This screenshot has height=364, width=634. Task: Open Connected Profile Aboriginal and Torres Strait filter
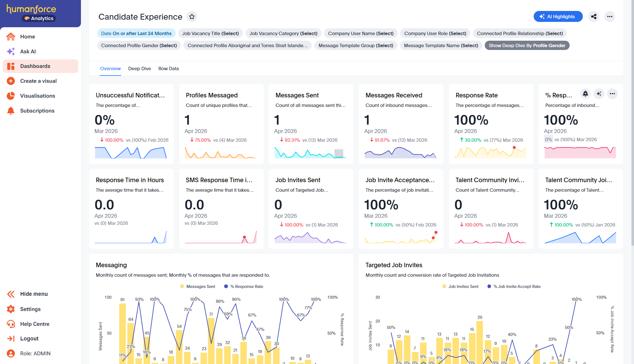pos(248,45)
